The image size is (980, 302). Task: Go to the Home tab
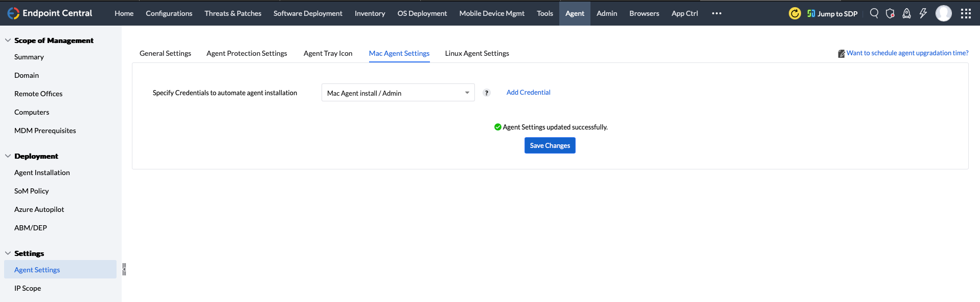[x=124, y=13]
